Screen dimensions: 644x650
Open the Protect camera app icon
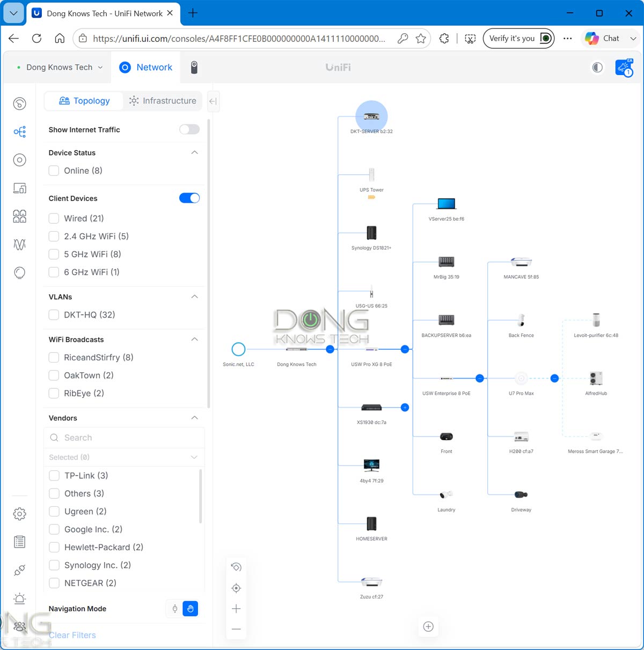(x=194, y=67)
